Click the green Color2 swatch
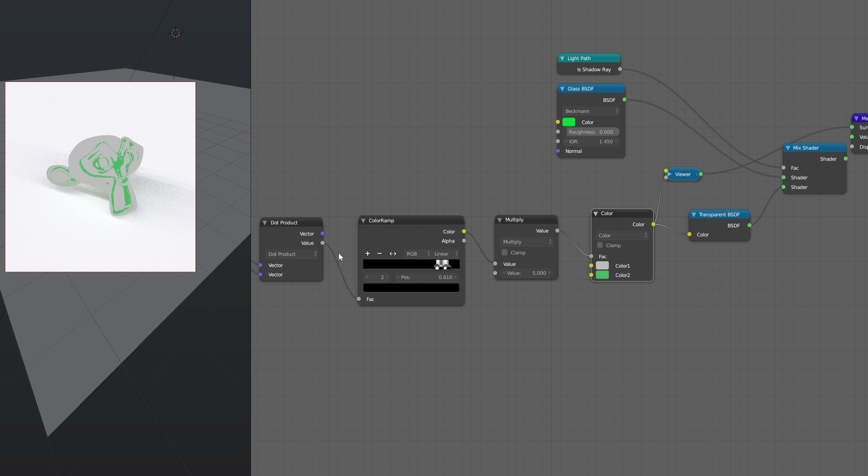Screen dimensions: 868x476 tap(602, 275)
